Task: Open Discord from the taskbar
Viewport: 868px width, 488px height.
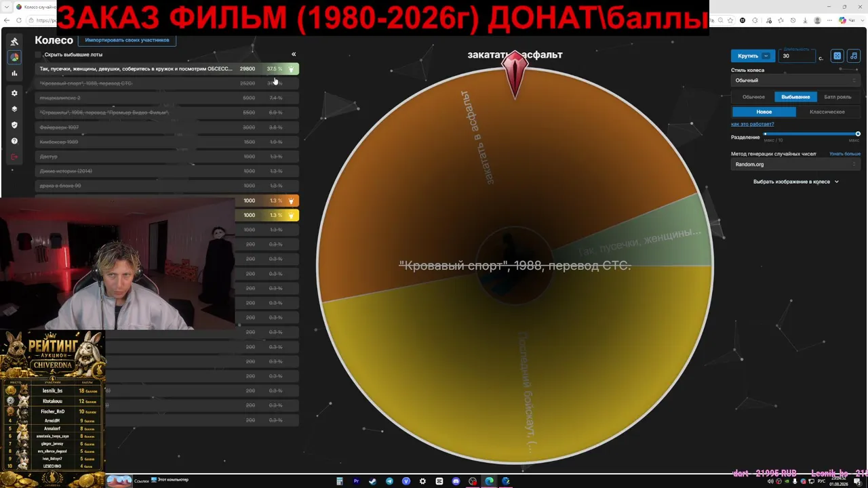Action: coord(456,481)
